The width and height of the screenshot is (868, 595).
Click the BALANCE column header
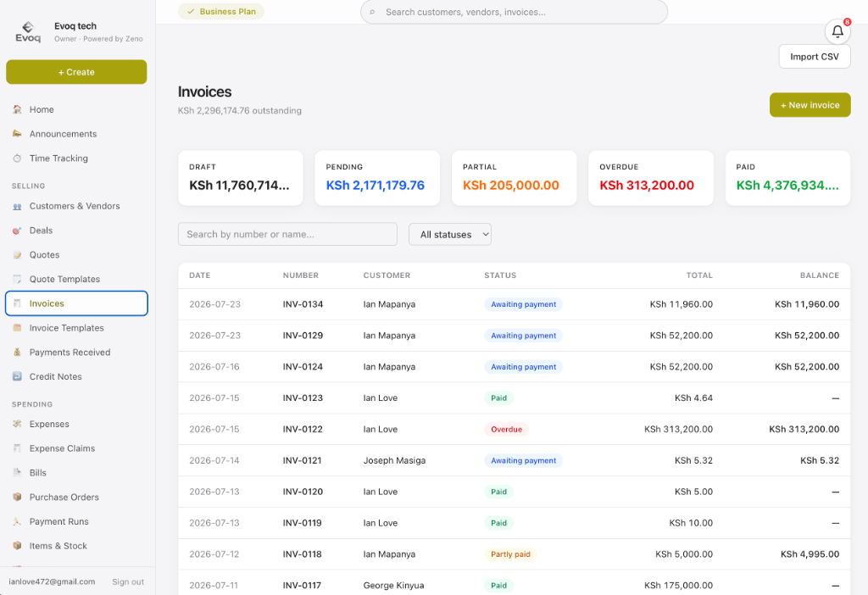820,275
